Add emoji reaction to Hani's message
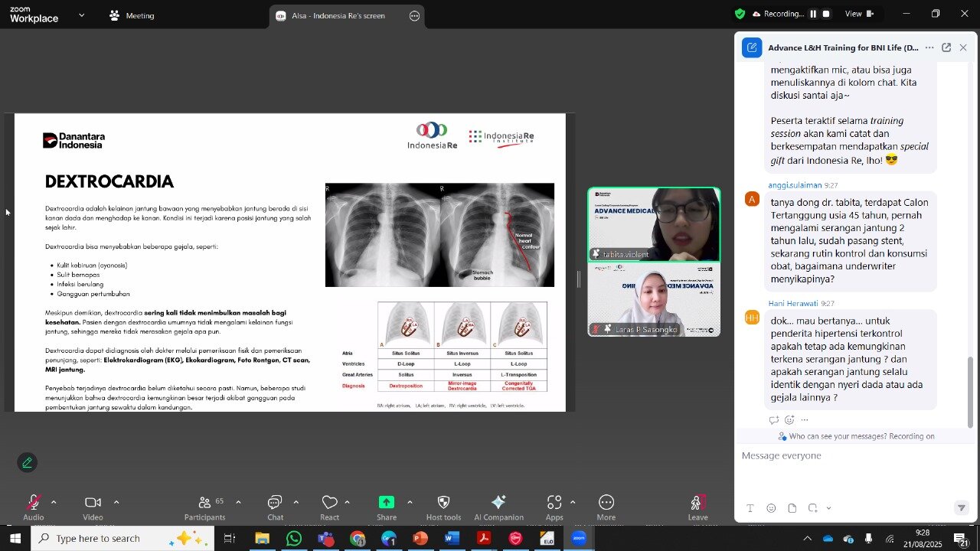 [789, 420]
